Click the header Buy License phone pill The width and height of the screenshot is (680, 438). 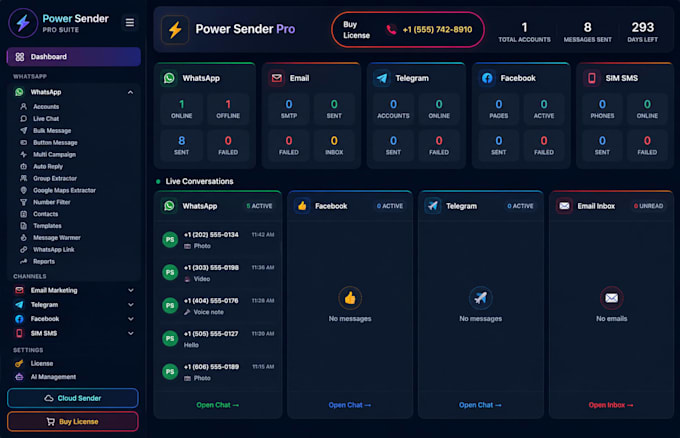pos(408,29)
